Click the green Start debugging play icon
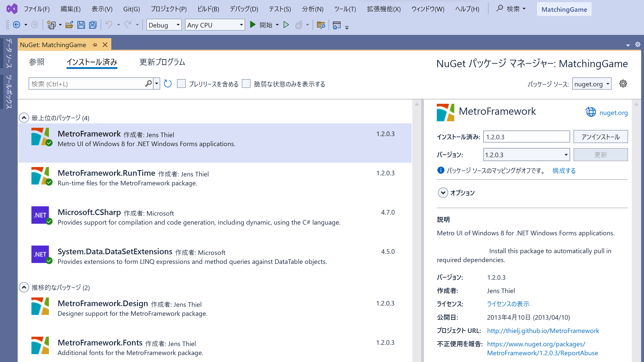 point(253,24)
